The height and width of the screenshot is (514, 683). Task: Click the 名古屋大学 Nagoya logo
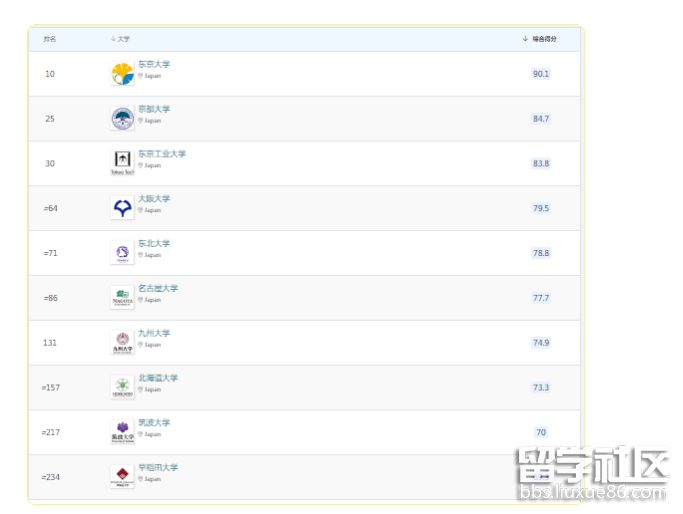[122, 298]
